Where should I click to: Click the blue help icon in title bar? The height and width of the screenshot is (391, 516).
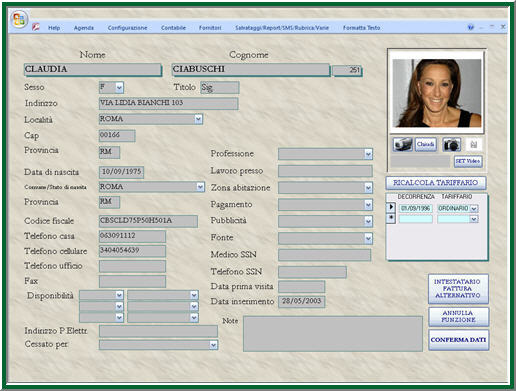pos(471,27)
